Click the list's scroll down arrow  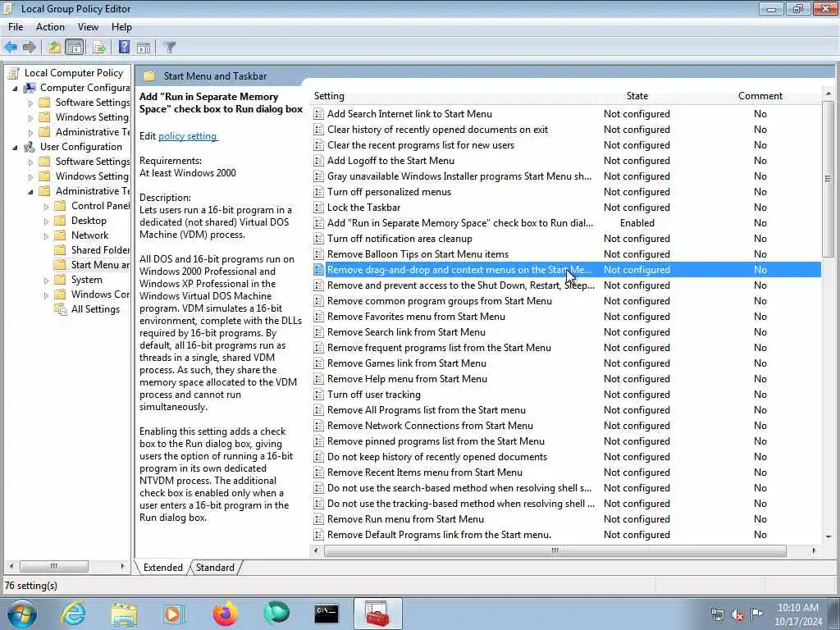point(829,536)
